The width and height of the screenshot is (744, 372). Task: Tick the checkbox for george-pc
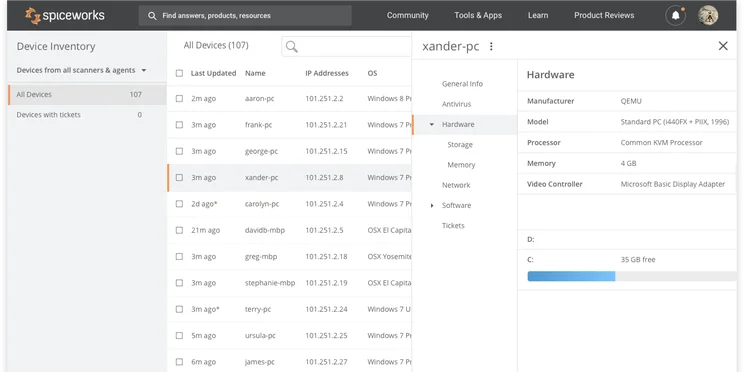point(179,151)
